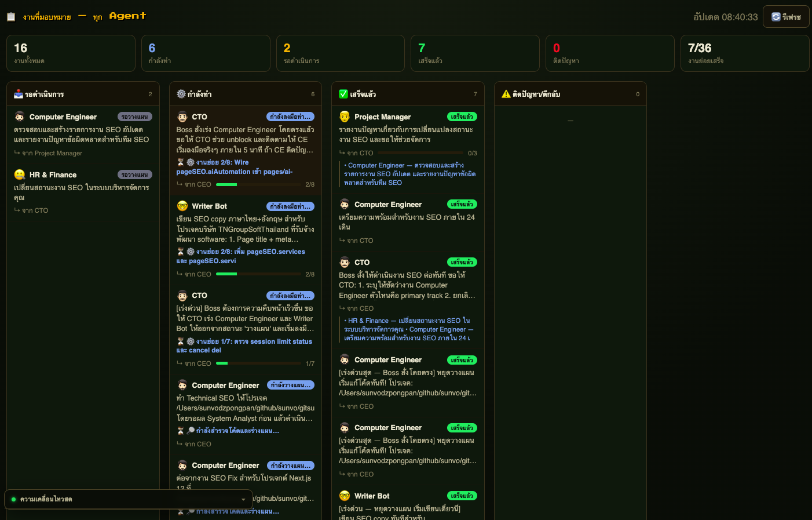This screenshot has width=812, height=520.
Task: Click Writer Bot avatar in the กำลังทำ column
Action: 182,206
